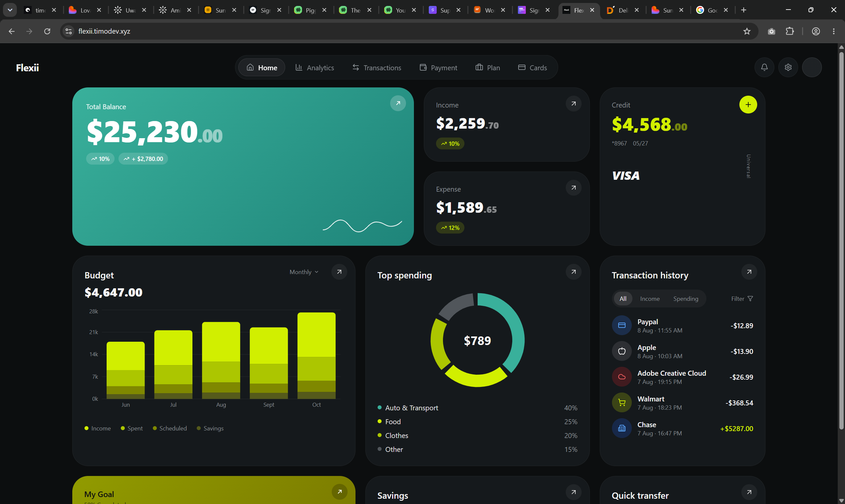This screenshot has height=504, width=845.
Task: Click the + $2,780.00 badge
Action: [x=143, y=159]
